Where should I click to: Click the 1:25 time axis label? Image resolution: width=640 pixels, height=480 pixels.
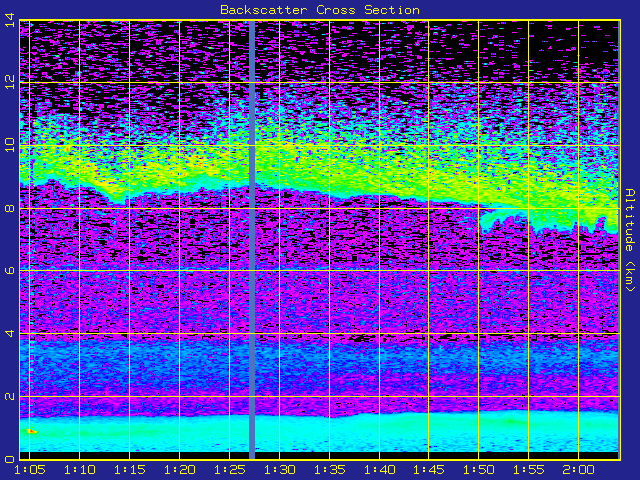click(229, 470)
